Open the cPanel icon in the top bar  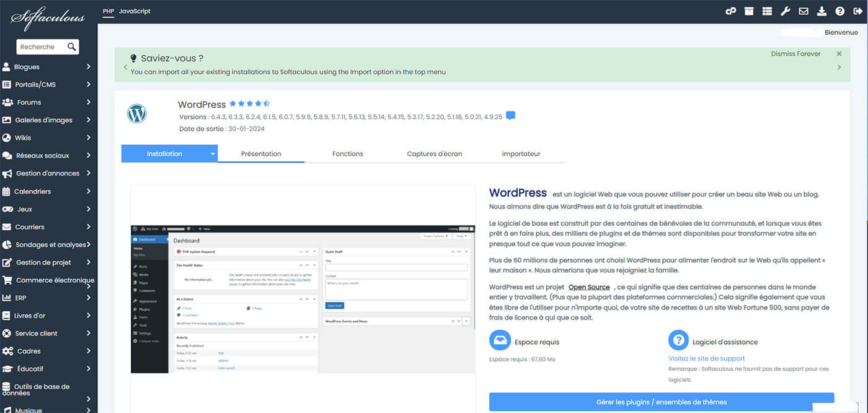coord(730,11)
